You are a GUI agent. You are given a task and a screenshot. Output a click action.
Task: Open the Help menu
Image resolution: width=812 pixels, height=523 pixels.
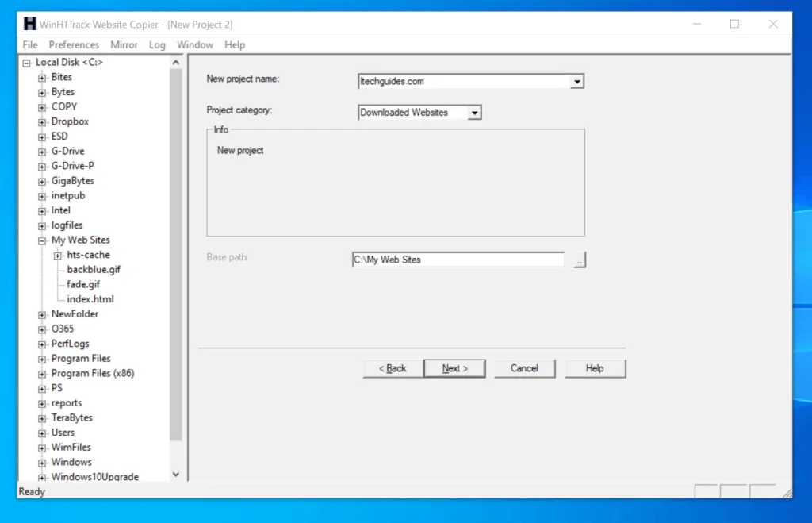[x=235, y=45]
